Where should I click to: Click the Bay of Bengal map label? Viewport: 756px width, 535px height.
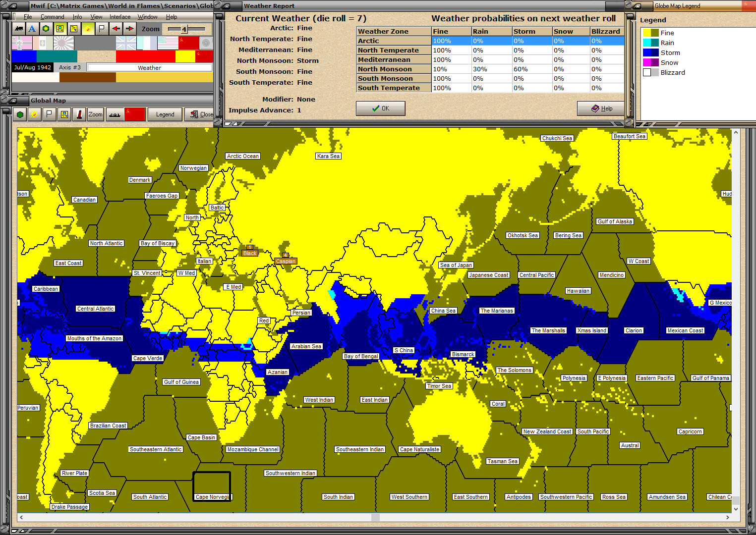361,356
